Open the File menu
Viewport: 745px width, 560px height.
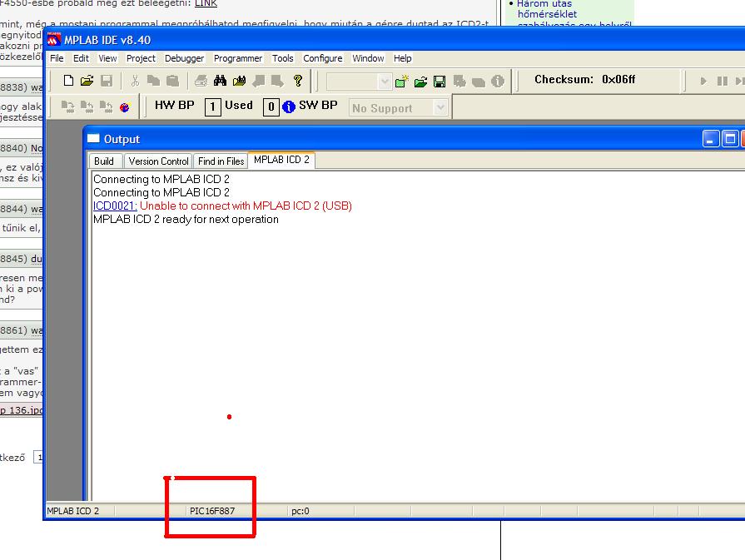point(57,58)
